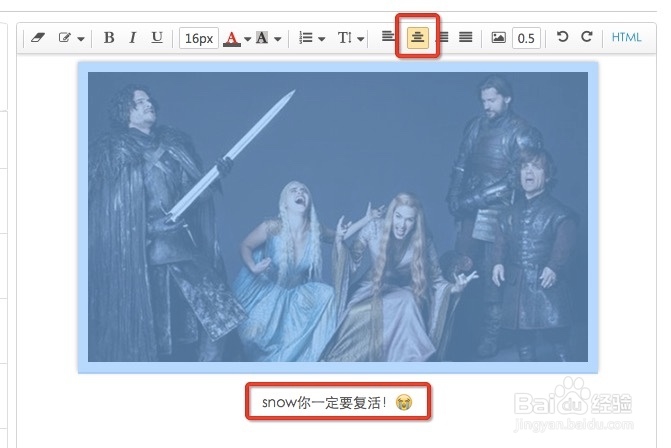671x448 pixels.
Task: Toggle italic formatting
Action: [x=133, y=38]
